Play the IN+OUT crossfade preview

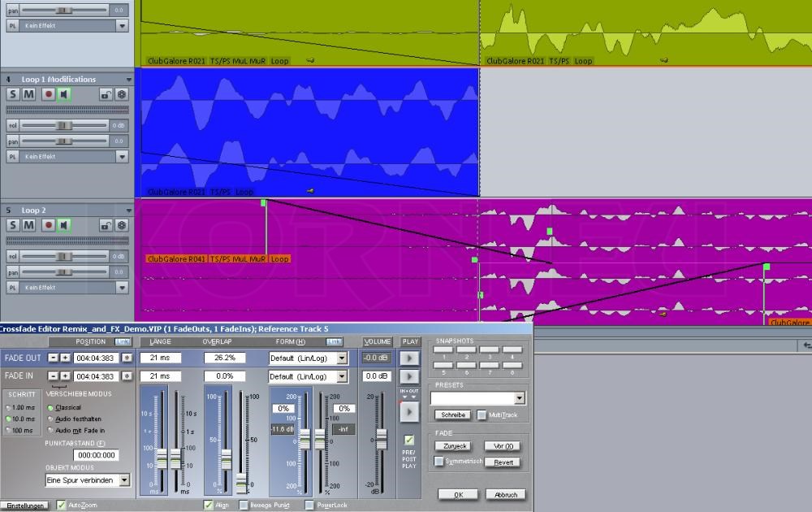point(409,410)
